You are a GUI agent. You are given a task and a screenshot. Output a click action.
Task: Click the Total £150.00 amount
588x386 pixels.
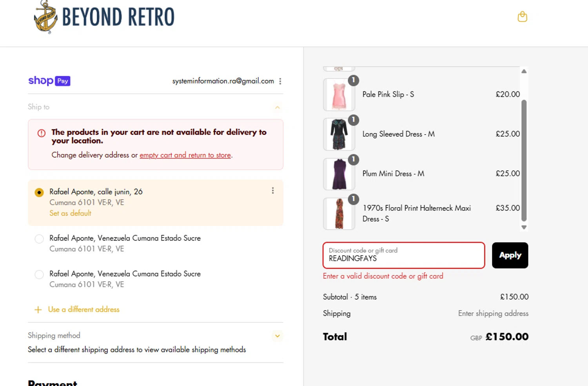coord(507,337)
